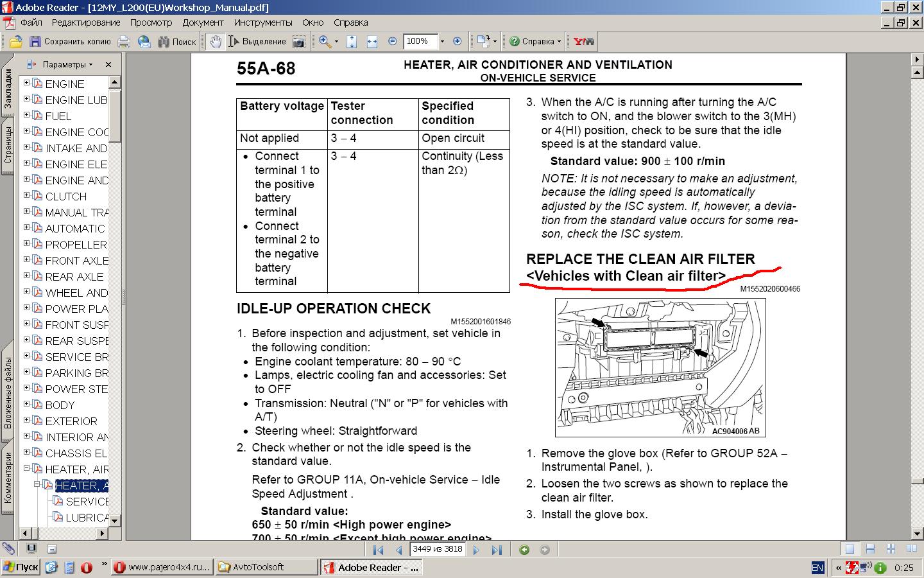Click the Fit Width icon
This screenshot has height=578, width=924.
tap(372, 42)
